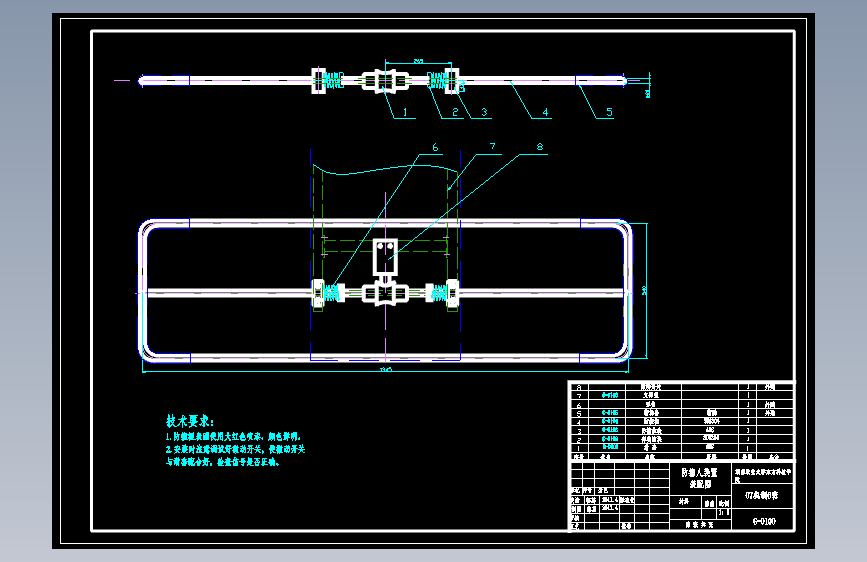Click balloon callout number 5 in top view
The image size is (867, 562).
pyautogui.click(x=609, y=112)
